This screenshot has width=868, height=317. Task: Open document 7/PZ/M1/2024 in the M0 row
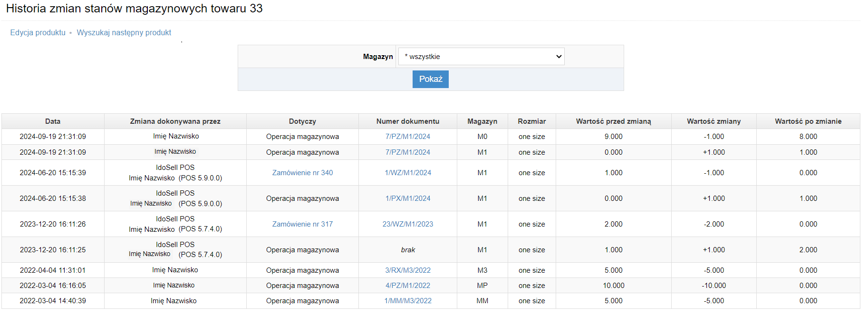click(408, 137)
